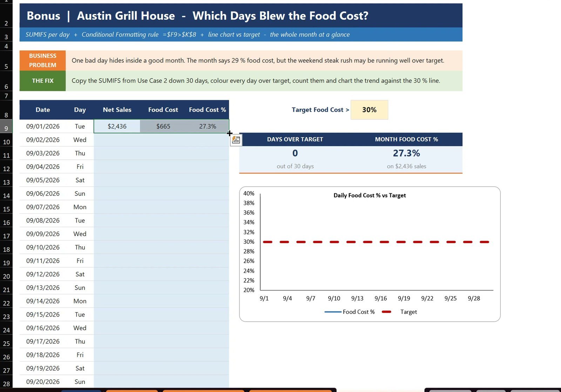Select the $665 Food Cost cell
The height and width of the screenshot is (392, 561).
[163, 126]
